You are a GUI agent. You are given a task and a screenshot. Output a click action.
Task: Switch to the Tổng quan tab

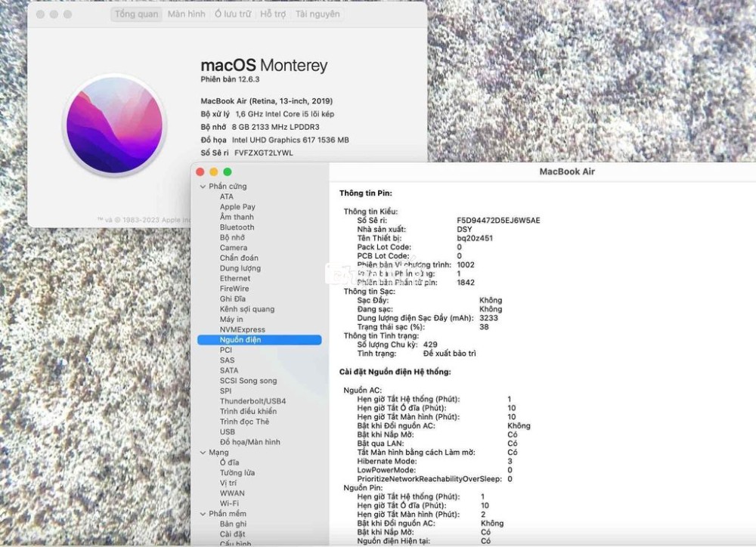[x=136, y=14]
